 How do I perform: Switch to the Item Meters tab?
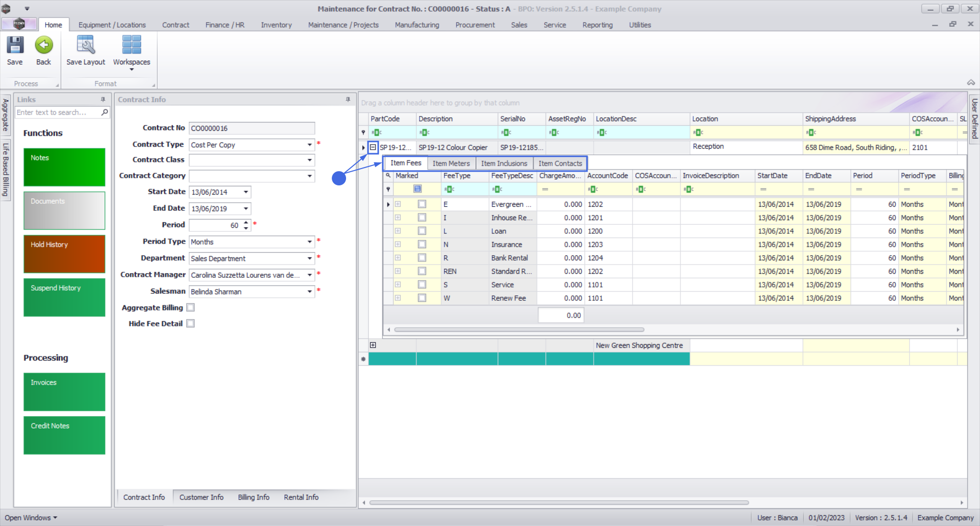[451, 163]
